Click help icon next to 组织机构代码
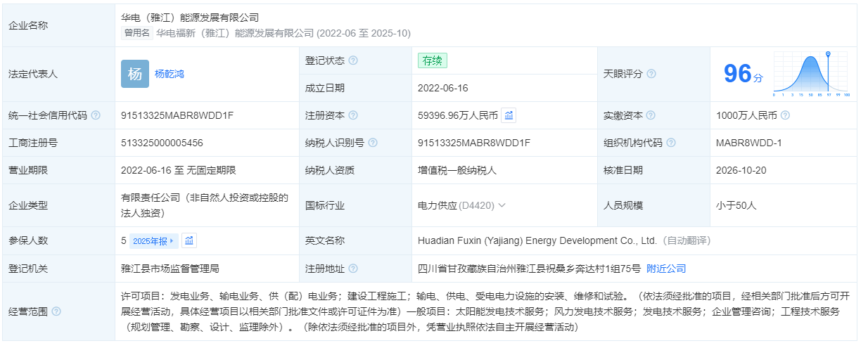 (671, 143)
